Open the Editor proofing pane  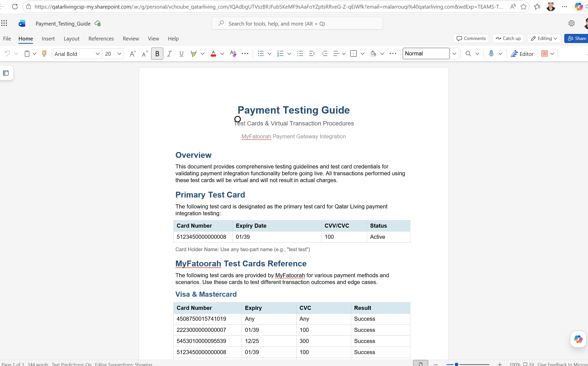522,54
